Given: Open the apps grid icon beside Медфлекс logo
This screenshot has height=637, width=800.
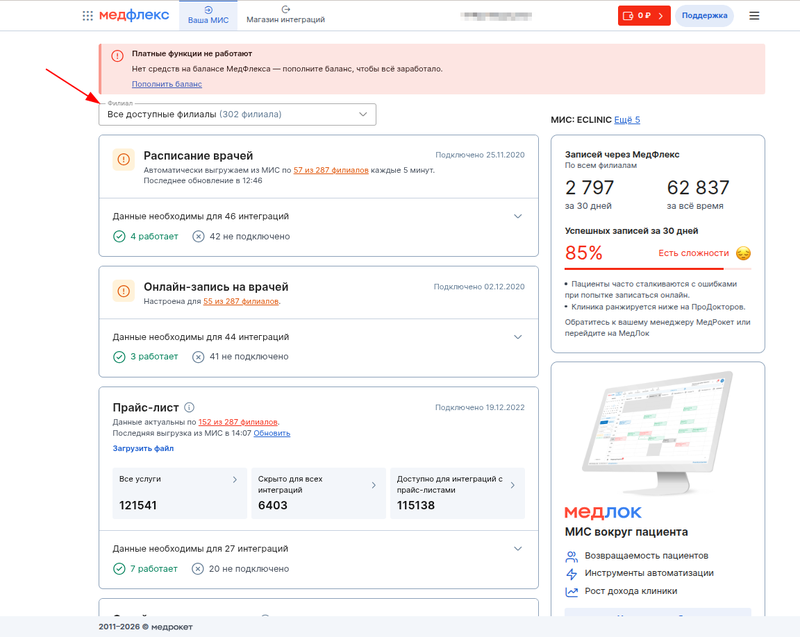Looking at the screenshot, I should [x=89, y=14].
